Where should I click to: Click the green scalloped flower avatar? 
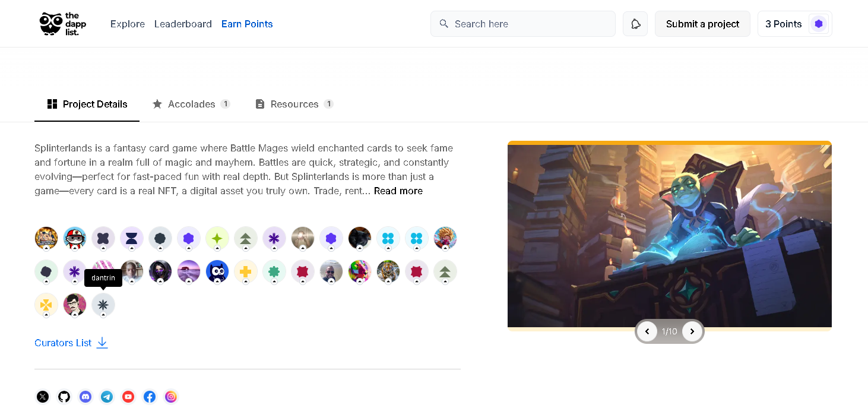point(274,271)
